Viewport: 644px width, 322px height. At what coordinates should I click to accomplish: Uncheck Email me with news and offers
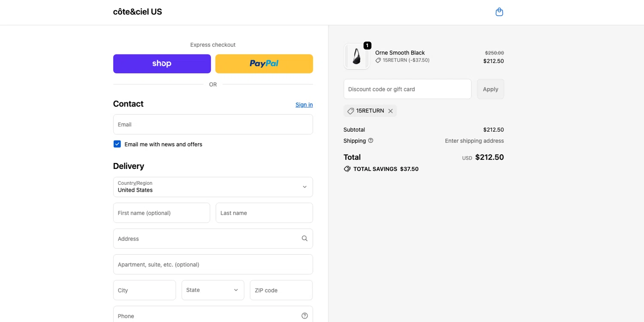[117, 144]
